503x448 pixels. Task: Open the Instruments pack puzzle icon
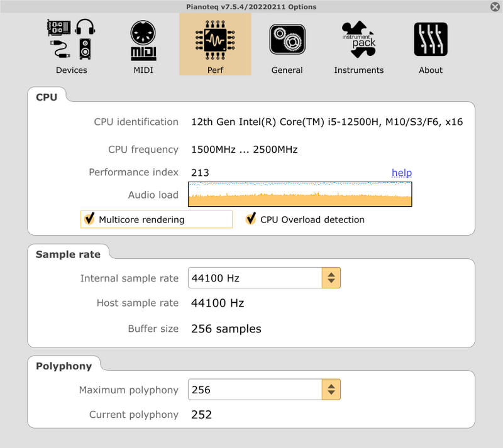(358, 40)
